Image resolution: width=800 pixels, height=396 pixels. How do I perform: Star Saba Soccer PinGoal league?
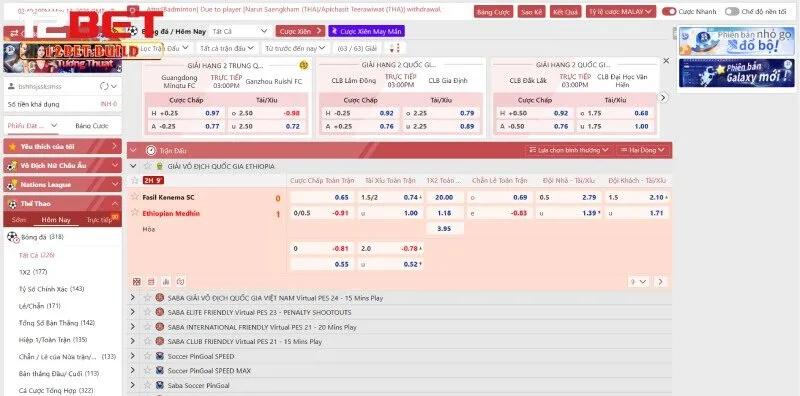(147, 385)
